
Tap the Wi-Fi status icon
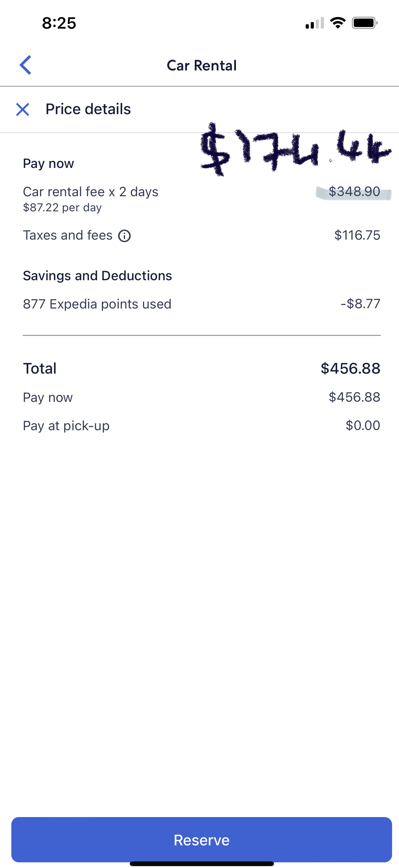(338, 23)
